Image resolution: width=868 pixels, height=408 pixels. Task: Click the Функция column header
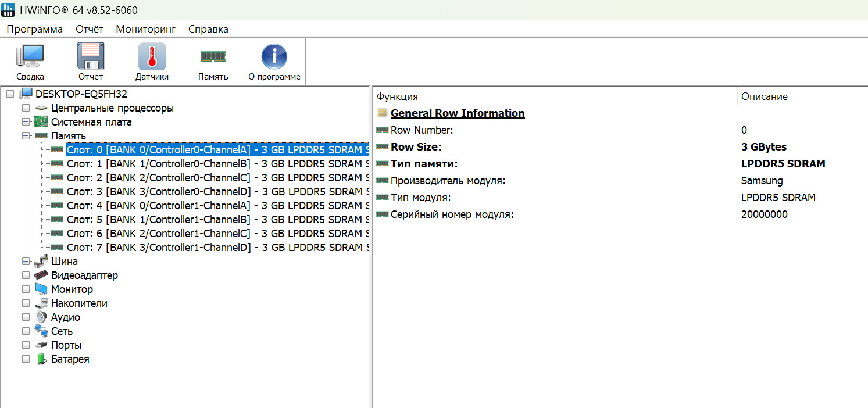[x=397, y=96]
